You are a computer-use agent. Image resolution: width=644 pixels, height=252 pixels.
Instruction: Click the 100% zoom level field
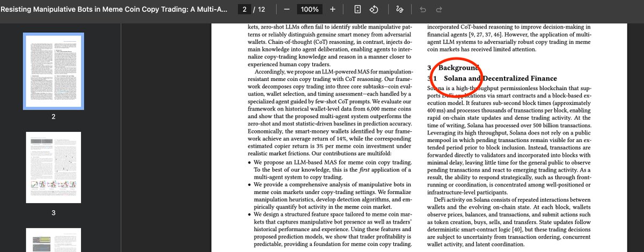pyautogui.click(x=310, y=10)
